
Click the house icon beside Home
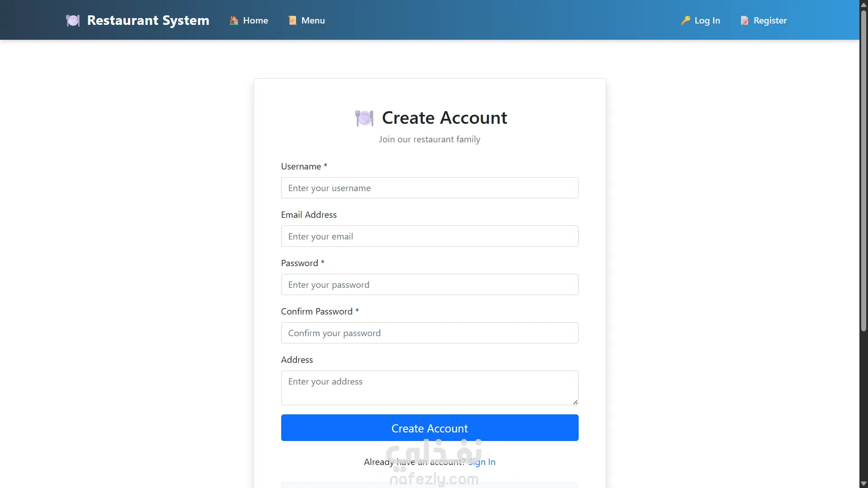(x=234, y=21)
